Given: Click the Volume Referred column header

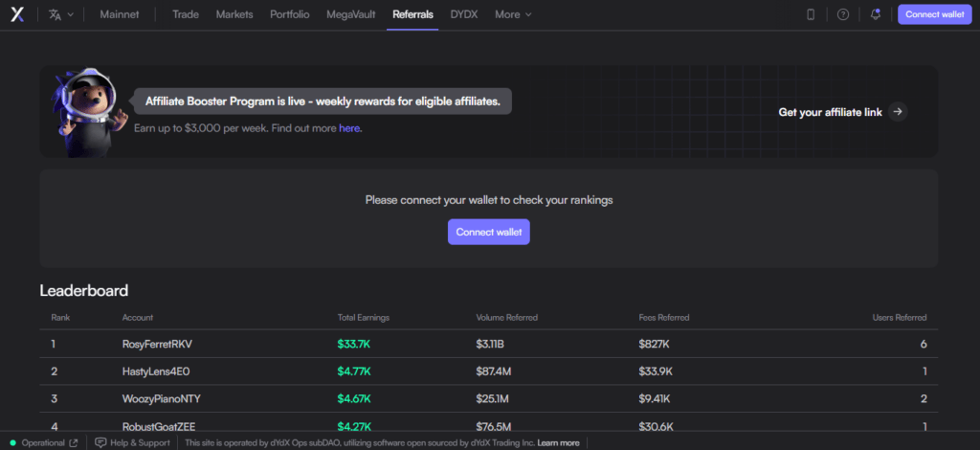Looking at the screenshot, I should 507,318.
